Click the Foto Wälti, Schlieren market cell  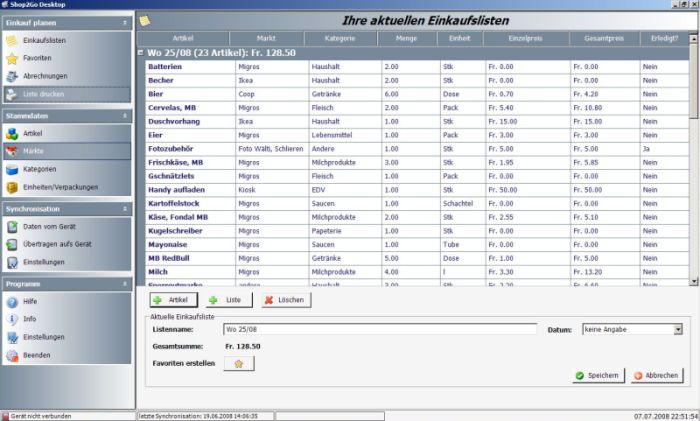[271, 149]
